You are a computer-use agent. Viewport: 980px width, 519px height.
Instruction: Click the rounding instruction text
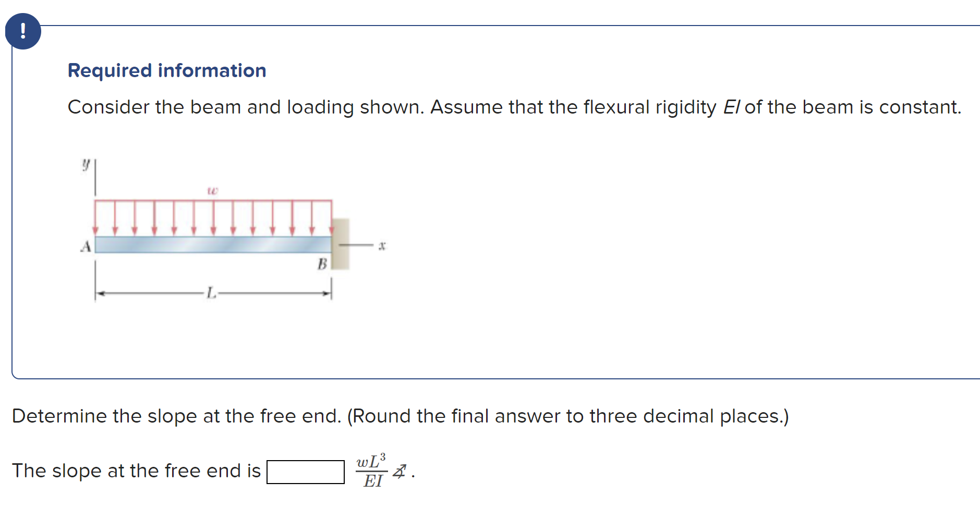pyautogui.click(x=570, y=415)
